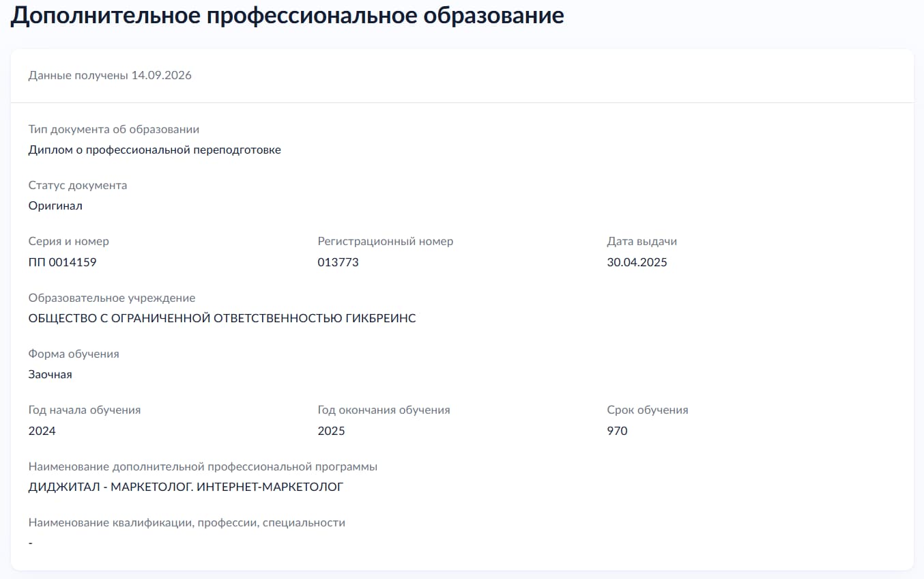Click the 'Год начала обучения' label
The height and width of the screenshot is (579, 924).
point(85,410)
